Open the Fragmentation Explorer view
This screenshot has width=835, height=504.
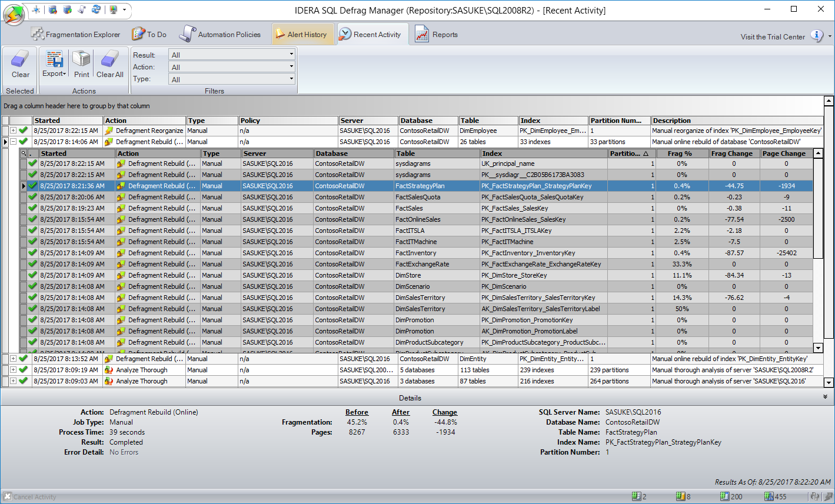coord(76,35)
